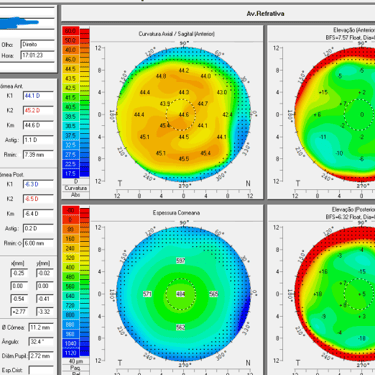The image size is (375, 375).
Task: Click the x[mm] field showing -0.54
Action: pos(19,299)
